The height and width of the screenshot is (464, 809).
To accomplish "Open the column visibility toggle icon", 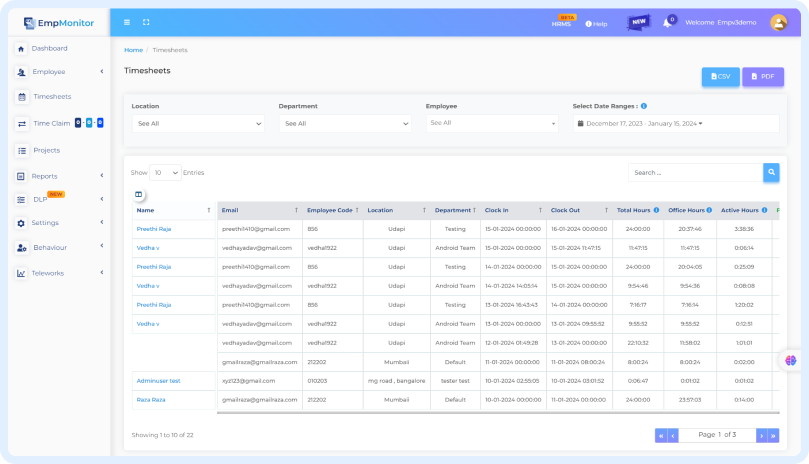I will pos(139,194).
